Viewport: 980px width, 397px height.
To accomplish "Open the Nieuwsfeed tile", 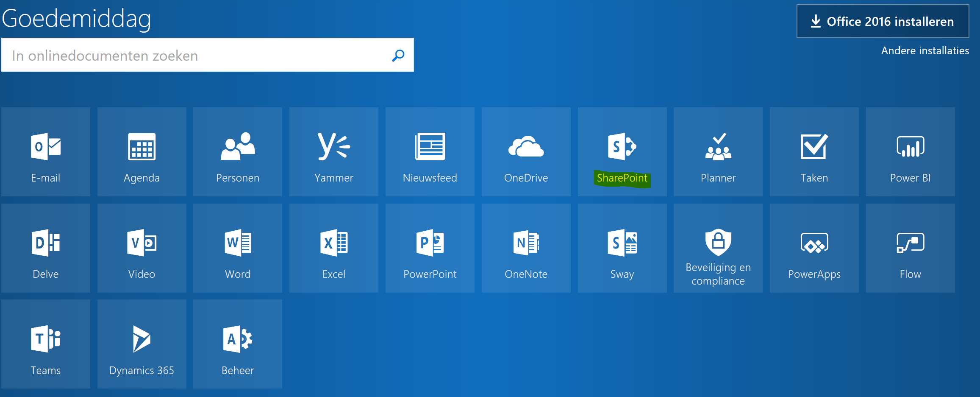I will [430, 152].
